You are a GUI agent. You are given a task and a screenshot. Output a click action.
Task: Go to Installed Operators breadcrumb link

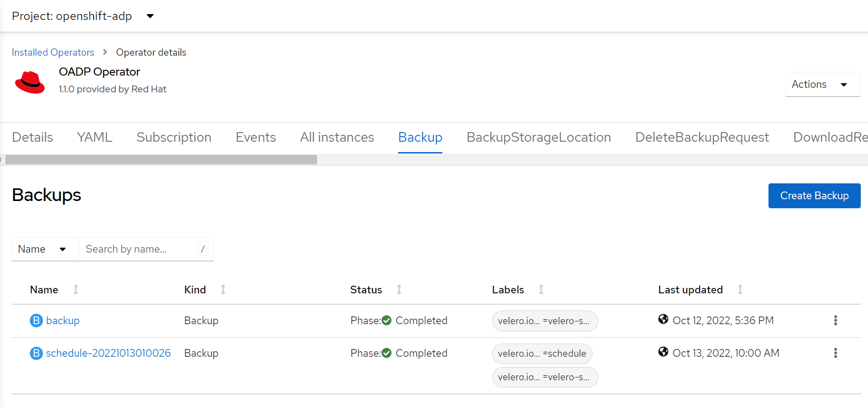click(x=53, y=53)
